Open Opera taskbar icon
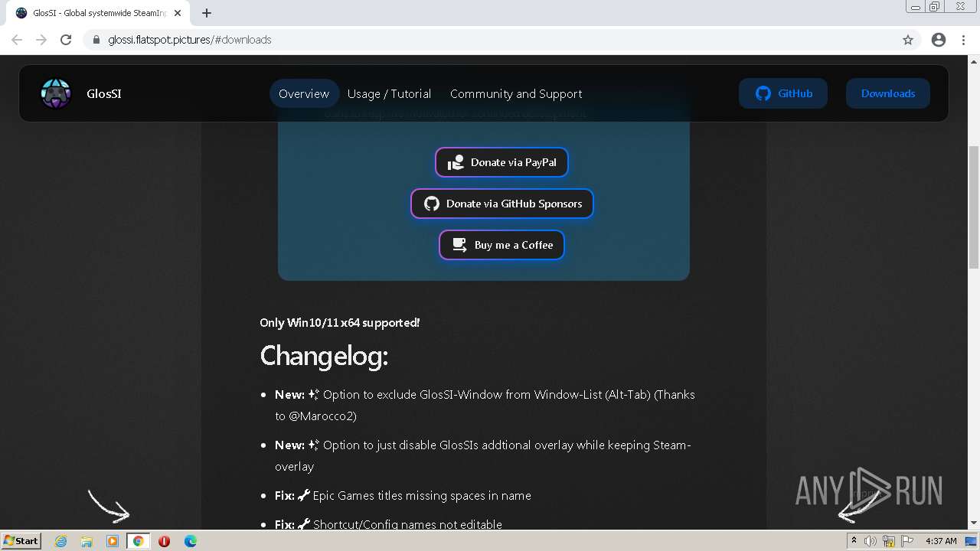980x551 pixels. 164,541
